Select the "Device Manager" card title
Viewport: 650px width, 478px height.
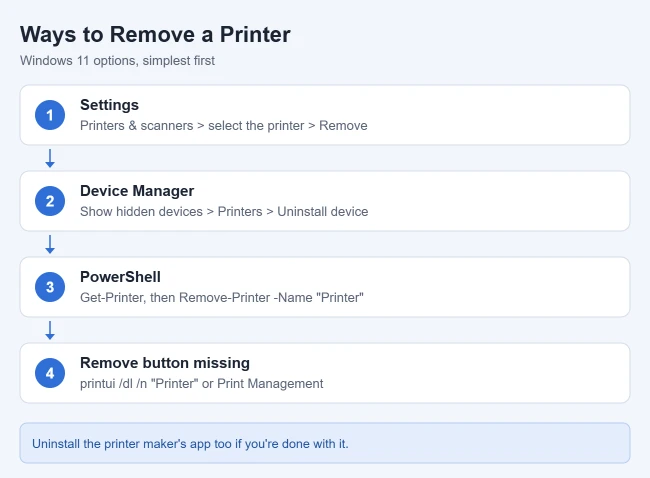pos(137,191)
